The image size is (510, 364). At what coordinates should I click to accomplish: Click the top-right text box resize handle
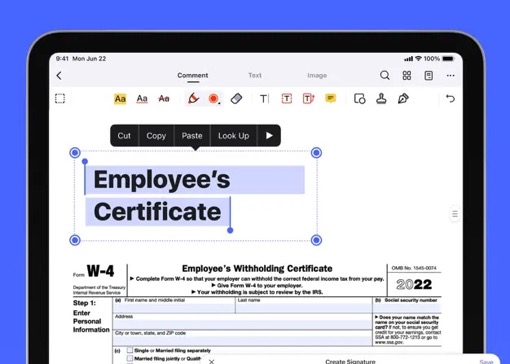point(316,153)
